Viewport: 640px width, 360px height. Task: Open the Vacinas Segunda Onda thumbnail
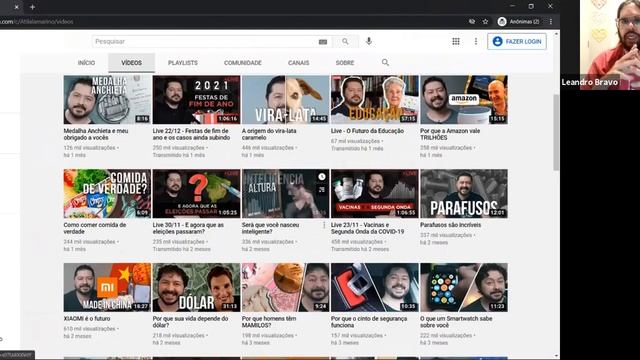click(375, 193)
